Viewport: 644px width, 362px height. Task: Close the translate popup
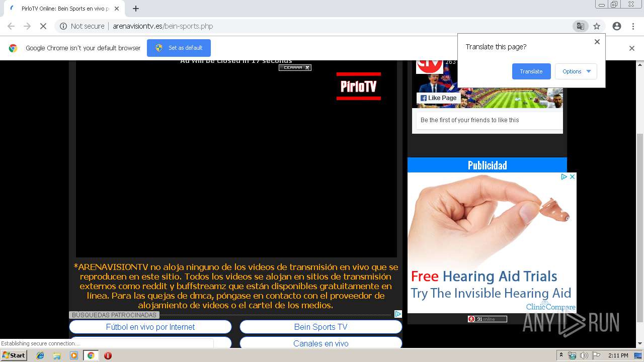point(597,42)
